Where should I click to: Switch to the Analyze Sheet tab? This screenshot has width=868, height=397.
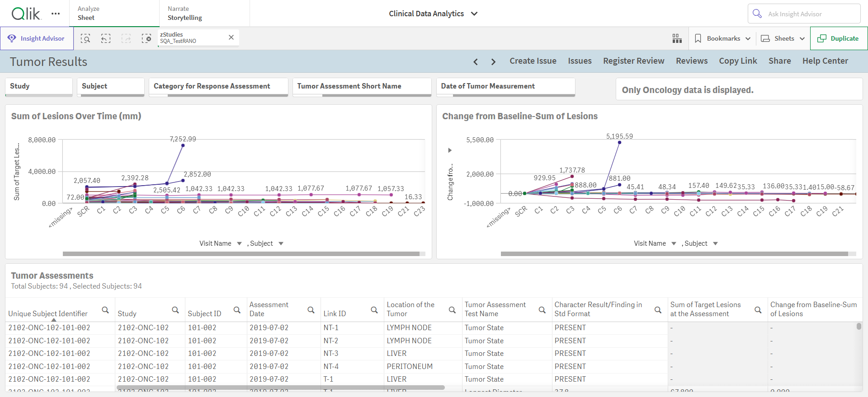(114, 13)
